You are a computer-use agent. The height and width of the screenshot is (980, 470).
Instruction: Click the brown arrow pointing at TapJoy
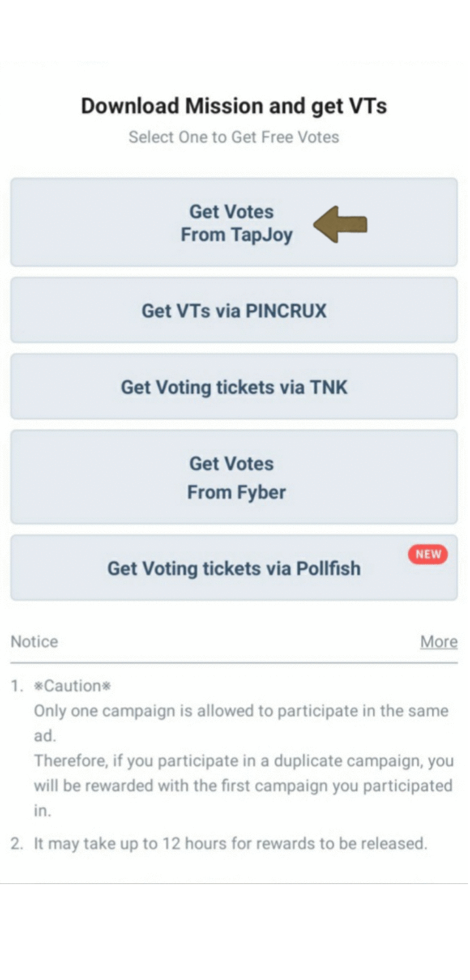340,225
